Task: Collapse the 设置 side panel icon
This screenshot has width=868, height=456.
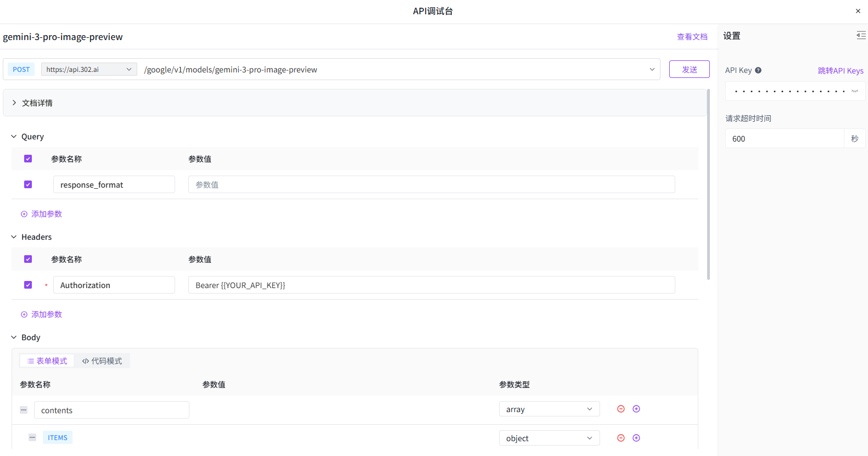Action: [x=861, y=35]
